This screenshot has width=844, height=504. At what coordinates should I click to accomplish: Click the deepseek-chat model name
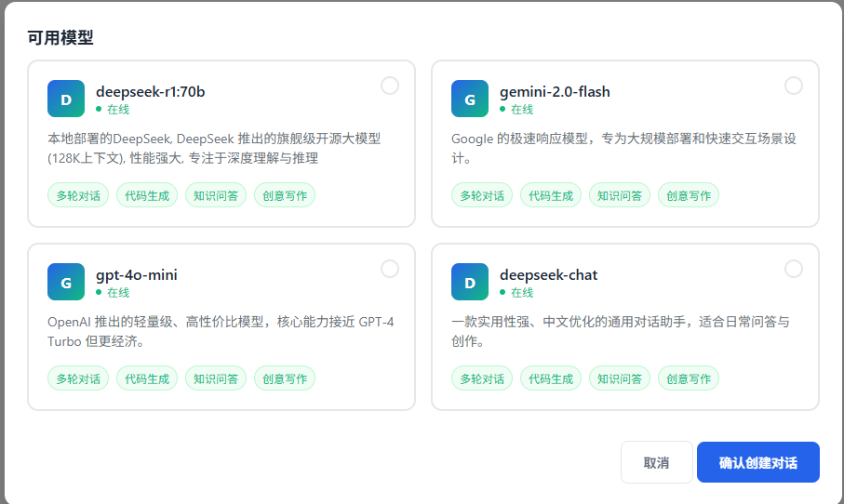pos(548,275)
